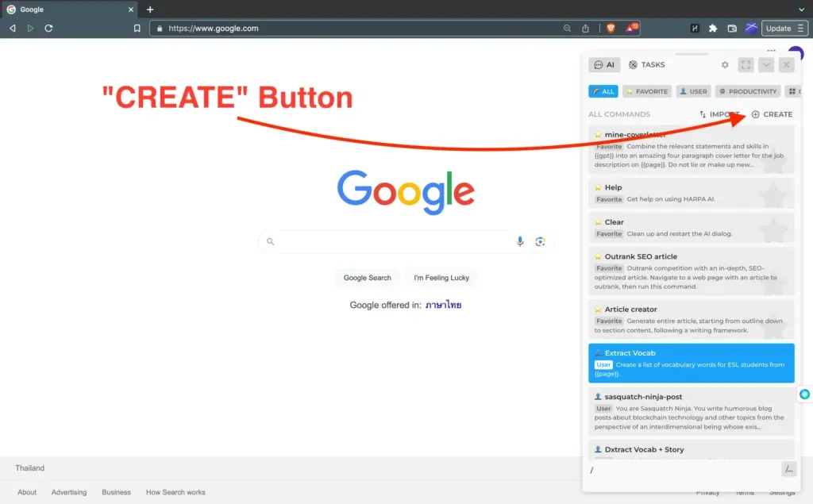Click the Google Search button

(367, 278)
